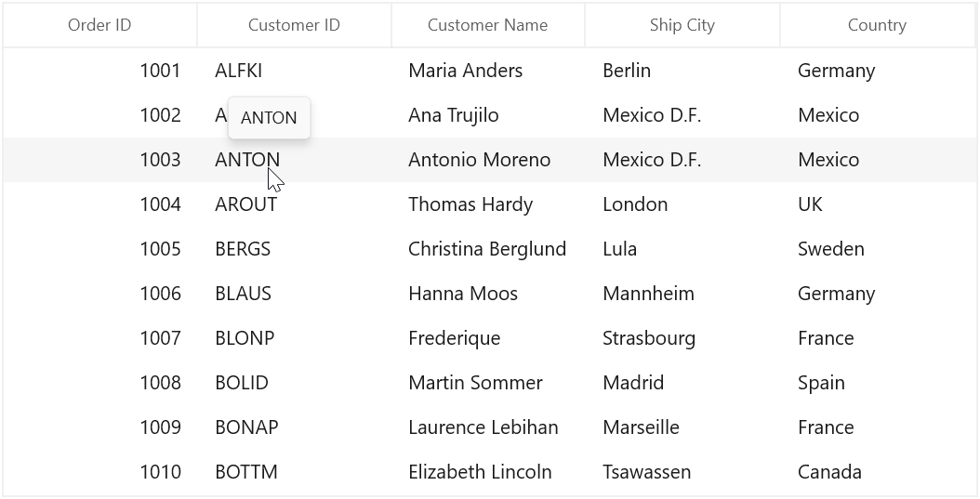Image resolution: width=980 pixels, height=499 pixels.
Task: Select the Customer Name column header
Action: click(x=488, y=25)
